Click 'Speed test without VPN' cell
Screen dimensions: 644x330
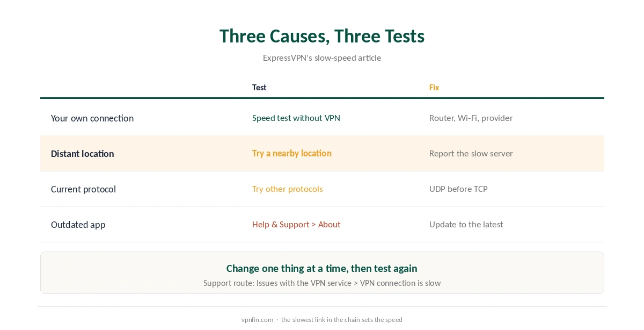(296, 118)
